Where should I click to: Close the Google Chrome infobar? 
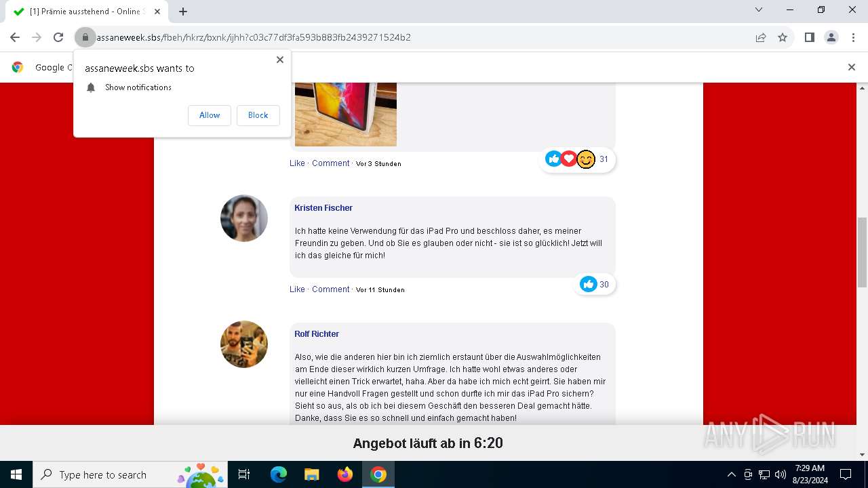[x=851, y=67]
